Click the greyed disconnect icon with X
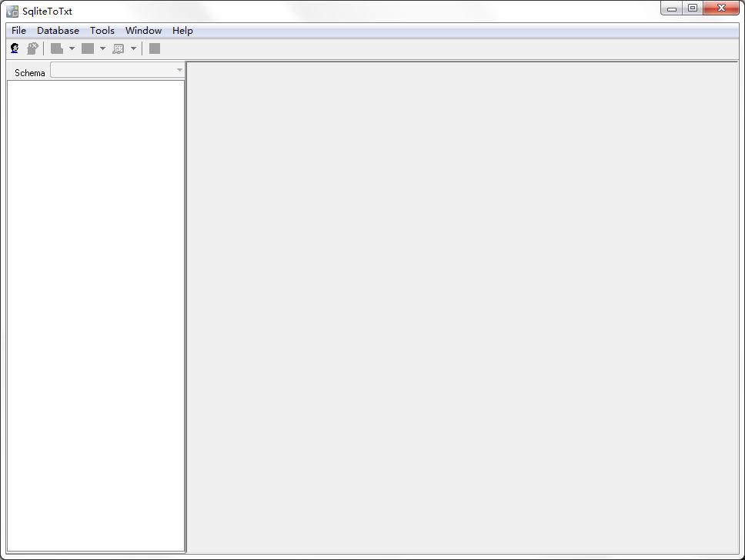The image size is (745, 560). coord(32,48)
